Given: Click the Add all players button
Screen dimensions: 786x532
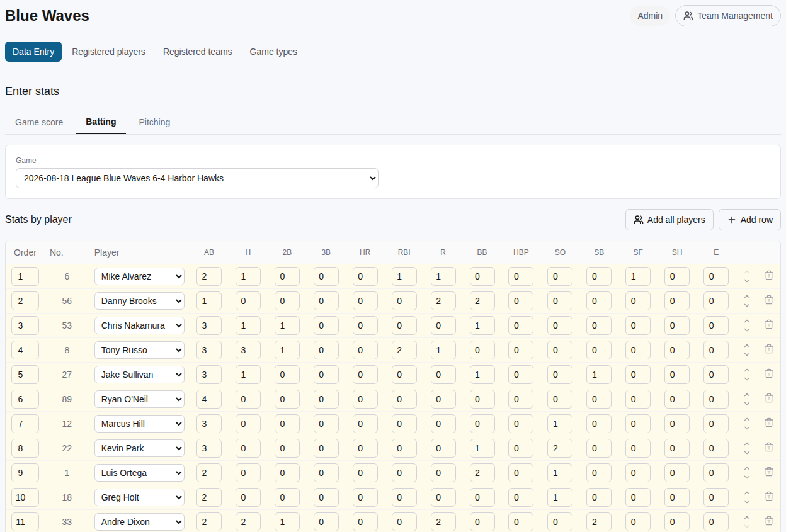Looking at the screenshot, I should point(669,220).
